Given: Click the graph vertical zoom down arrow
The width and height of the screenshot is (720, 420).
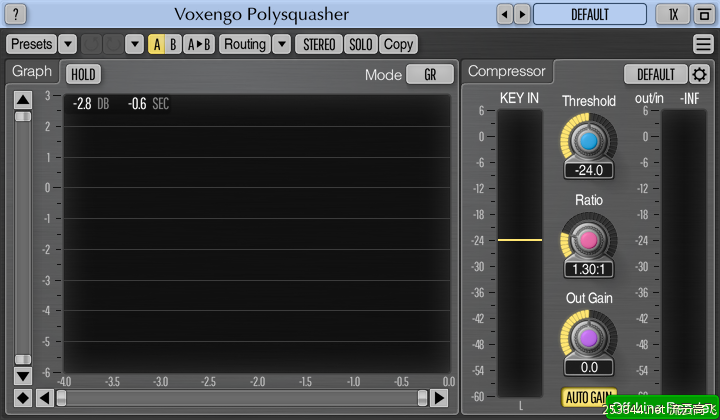Looking at the screenshot, I should [x=23, y=375].
